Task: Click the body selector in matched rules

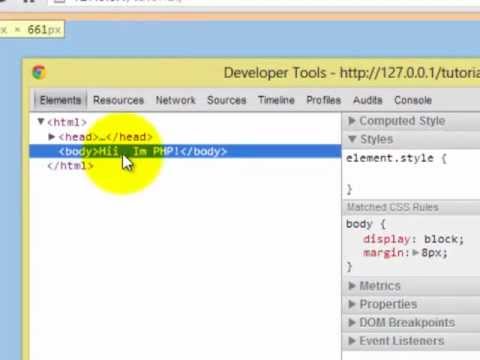Action: pos(359,224)
